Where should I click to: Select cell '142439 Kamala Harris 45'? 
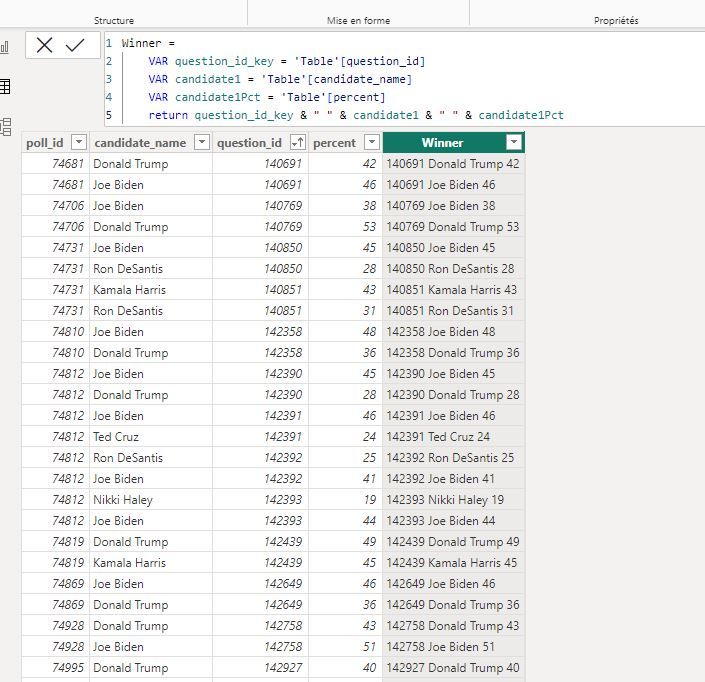pyautogui.click(x=453, y=562)
